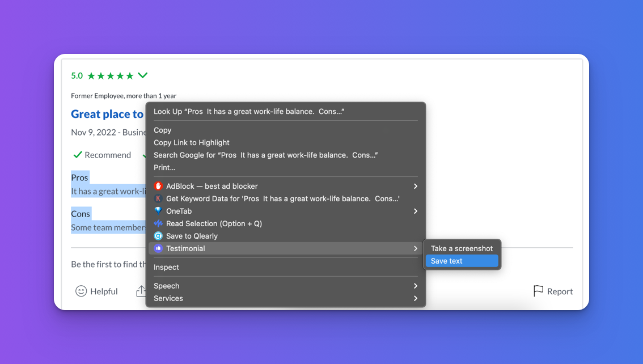
Task: Click the Testimonial thumbs-up icon
Action: pyautogui.click(x=158, y=248)
